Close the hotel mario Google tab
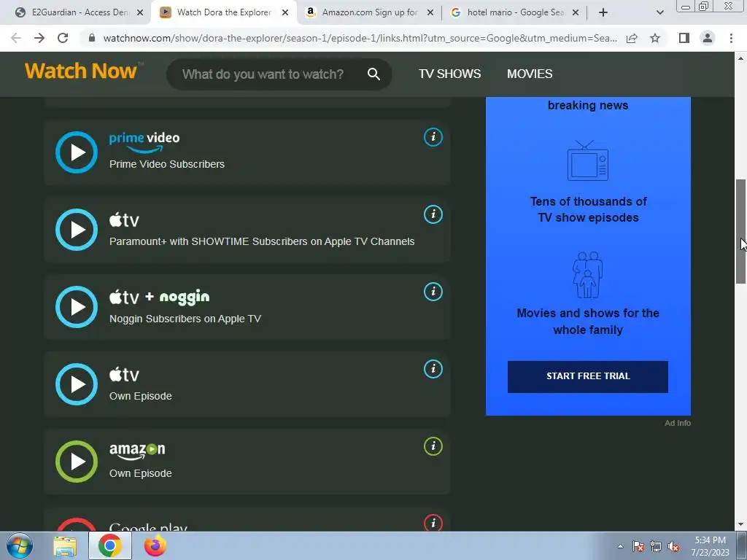 click(x=576, y=12)
